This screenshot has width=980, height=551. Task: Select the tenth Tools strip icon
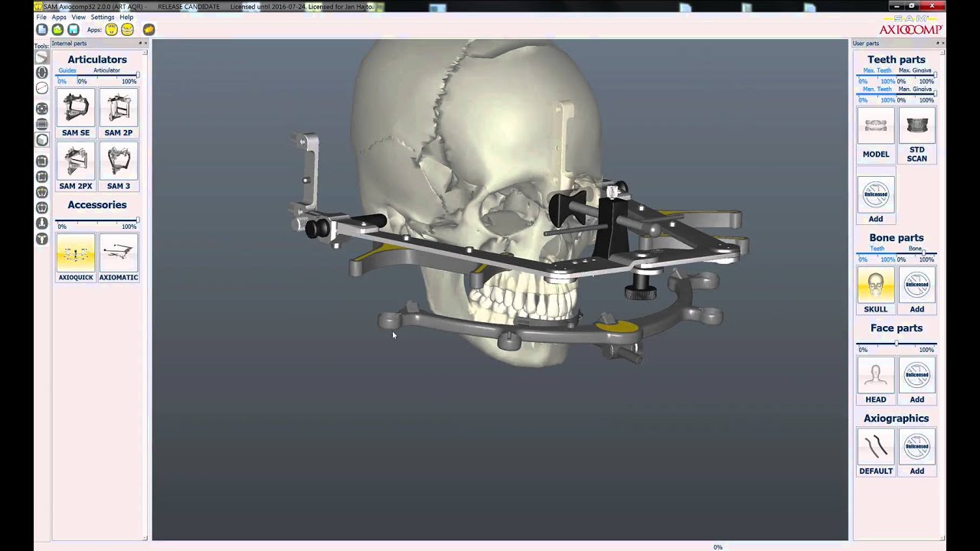click(x=42, y=207)
